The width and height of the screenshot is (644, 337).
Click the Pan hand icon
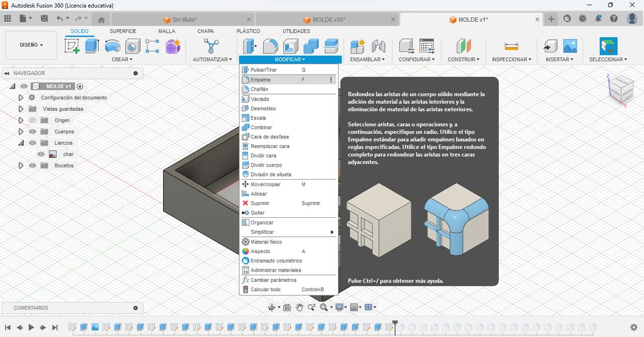[299, 307]
